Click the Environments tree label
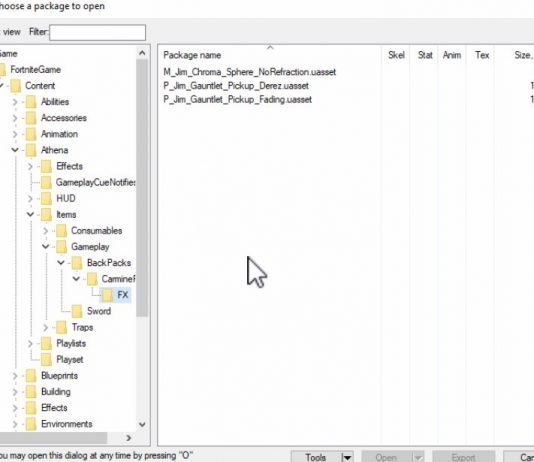Viewport: 534px width, 462px height. 67,424
